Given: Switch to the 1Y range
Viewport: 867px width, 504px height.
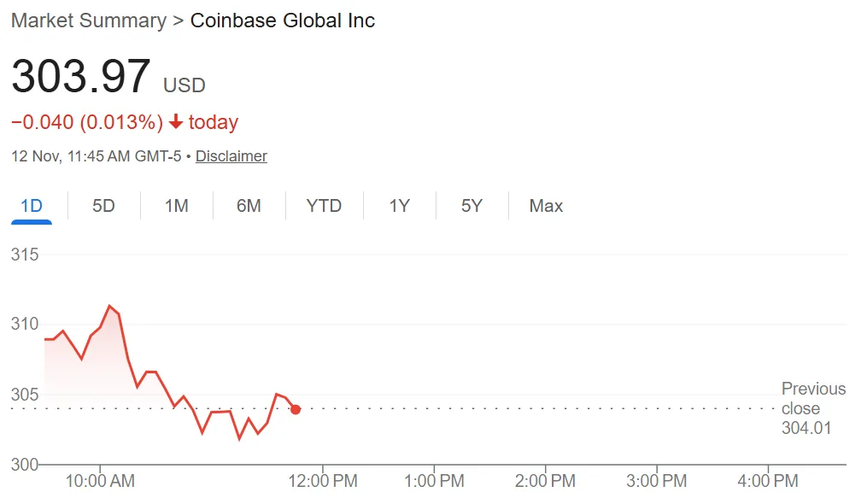Looking at the screenshot, I should (x=398, y=206).
